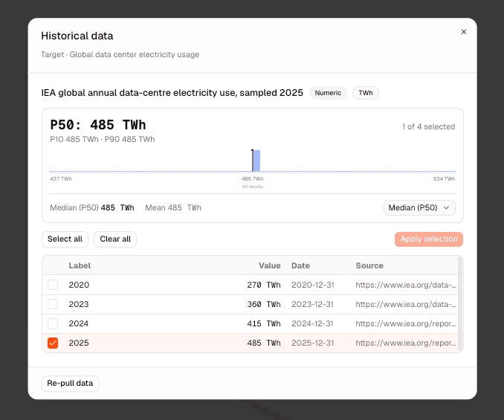Click the histogram bar at 485 TWh

[x=256, y=161]
